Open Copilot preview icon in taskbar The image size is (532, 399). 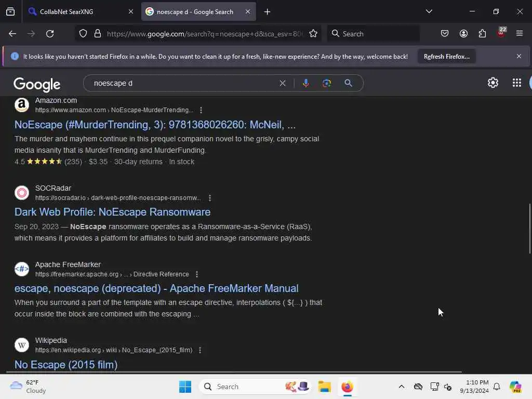(515, 387)
